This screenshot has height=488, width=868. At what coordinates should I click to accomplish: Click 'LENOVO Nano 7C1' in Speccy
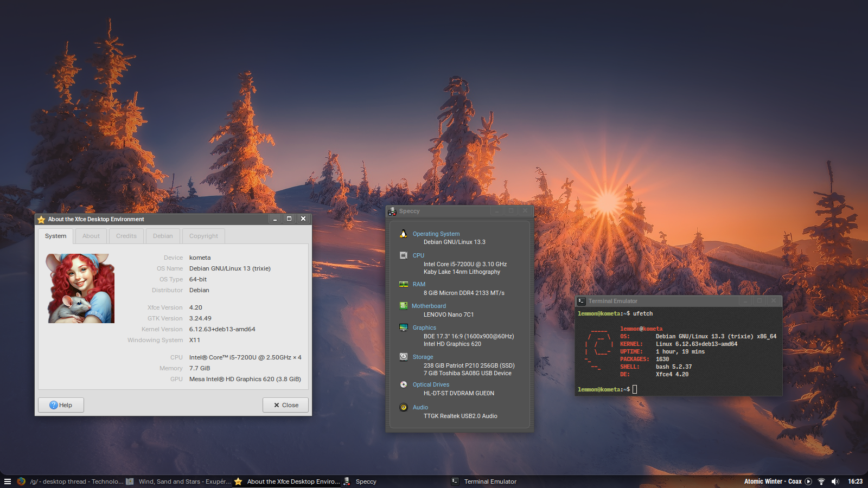(x=449, y=314)
